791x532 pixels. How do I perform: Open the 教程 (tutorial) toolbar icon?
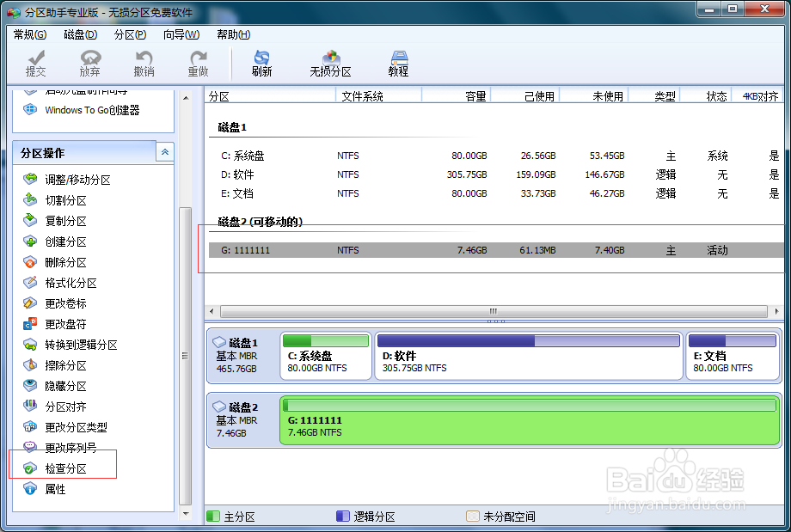[x=399, y=64]
